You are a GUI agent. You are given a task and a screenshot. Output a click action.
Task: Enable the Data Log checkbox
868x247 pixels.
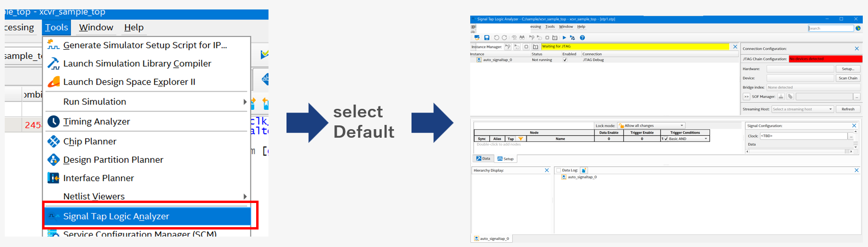[x=558, y=170]
